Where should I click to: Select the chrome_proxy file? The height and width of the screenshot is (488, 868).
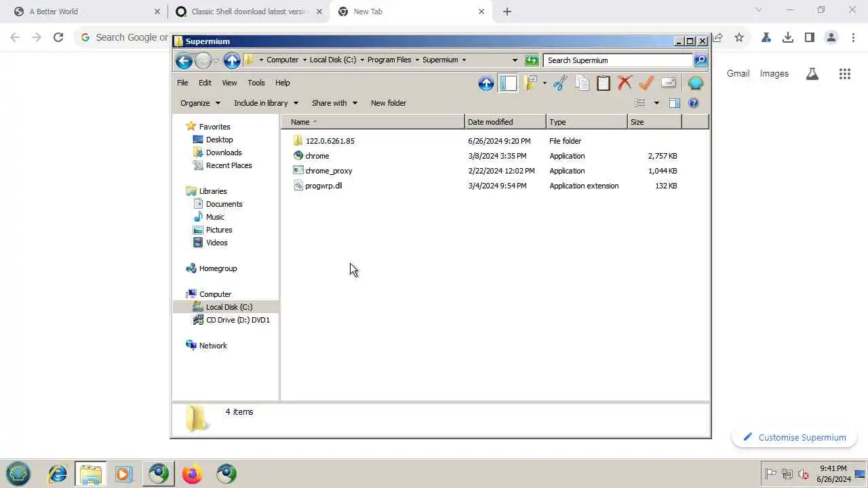coord(323,171)
